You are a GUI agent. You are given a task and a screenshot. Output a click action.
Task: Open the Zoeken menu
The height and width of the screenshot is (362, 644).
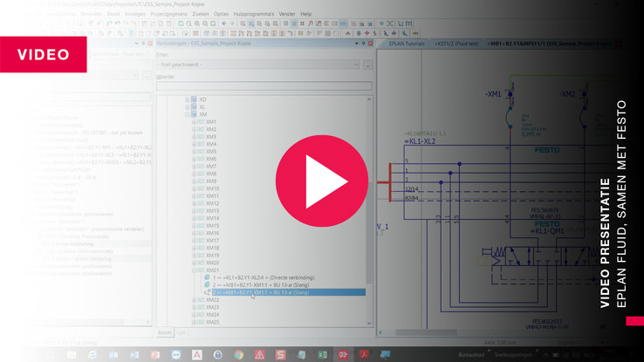click(201, 14)
